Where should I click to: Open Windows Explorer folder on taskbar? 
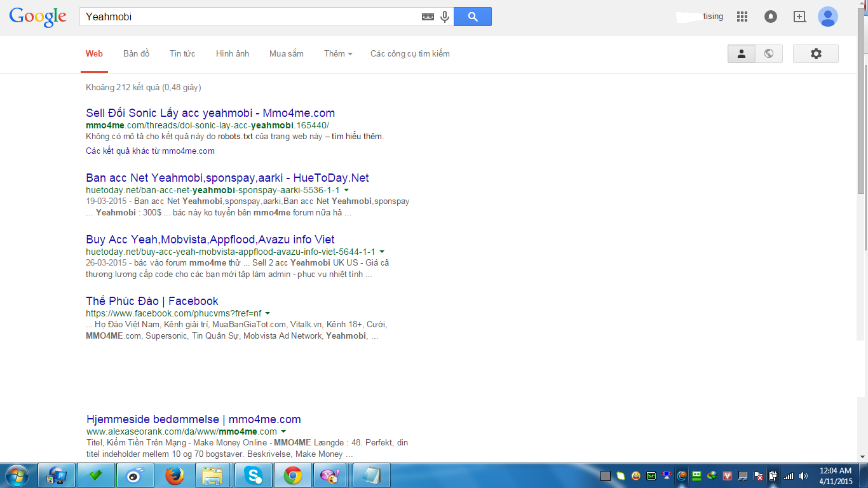click(214, 475)
